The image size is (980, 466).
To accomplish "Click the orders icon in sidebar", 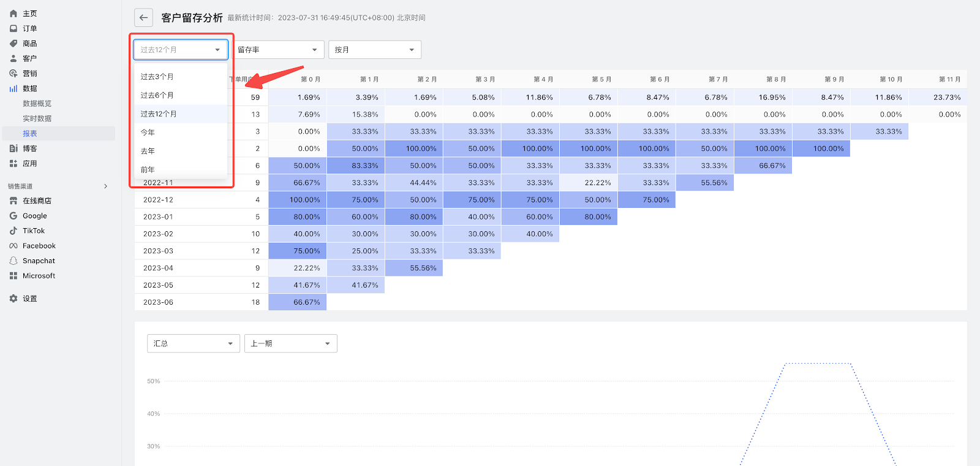I will (x=13, y=28).
